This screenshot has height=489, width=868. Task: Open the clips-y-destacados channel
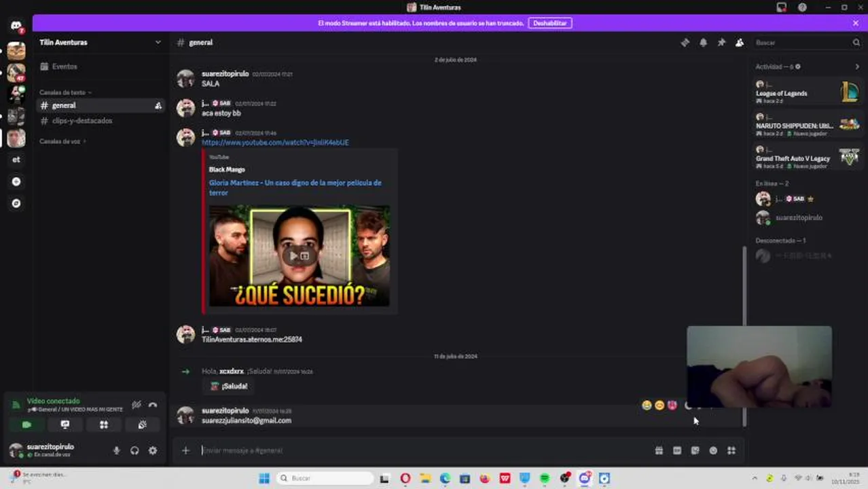pyautogui.click(x=100, y=121)
